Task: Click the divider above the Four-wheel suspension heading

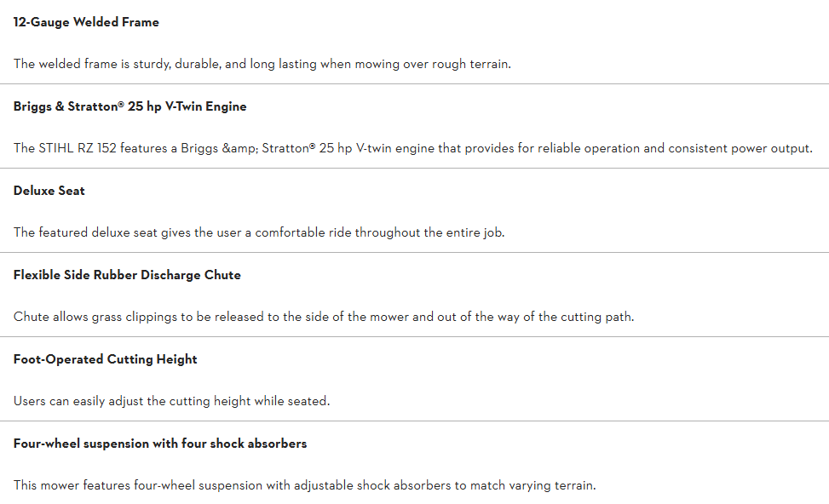Action: 414,421
